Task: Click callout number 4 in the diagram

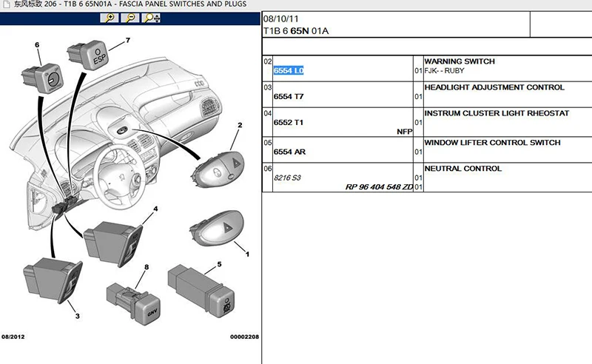Action: (x=155, y=209)
